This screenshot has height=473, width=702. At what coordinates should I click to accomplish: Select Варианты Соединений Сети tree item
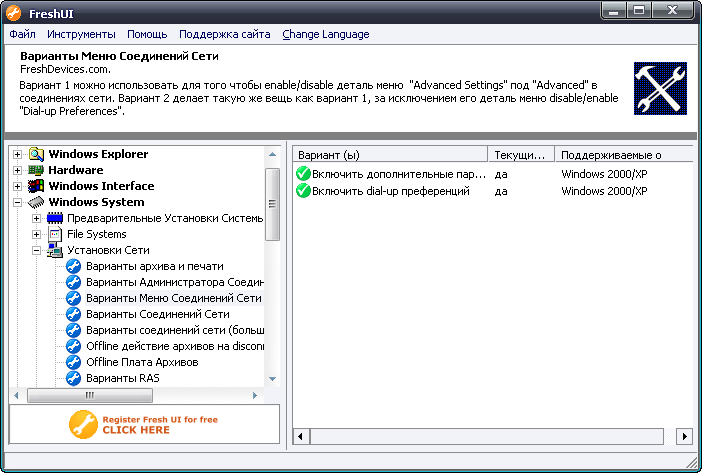(158, 314)
